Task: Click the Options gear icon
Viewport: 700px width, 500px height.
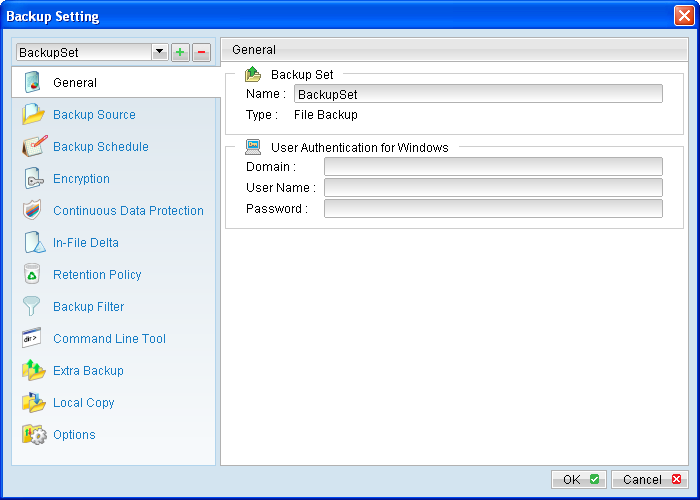Action: [35, 435]
